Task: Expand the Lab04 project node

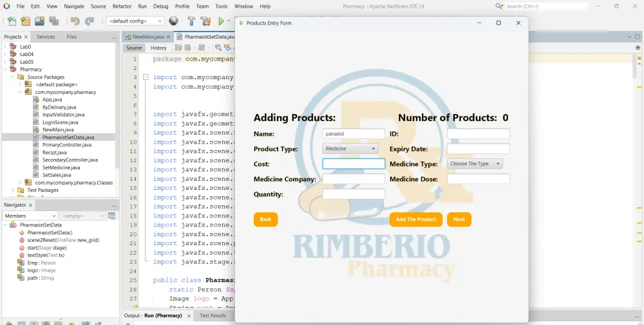Action: point(5,54)
